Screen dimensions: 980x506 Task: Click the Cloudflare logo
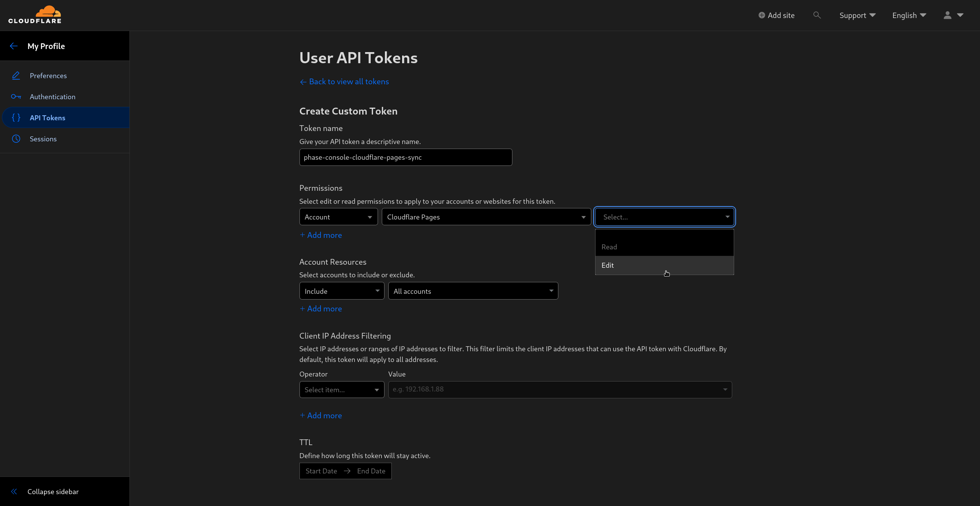(x=35, y=15)
